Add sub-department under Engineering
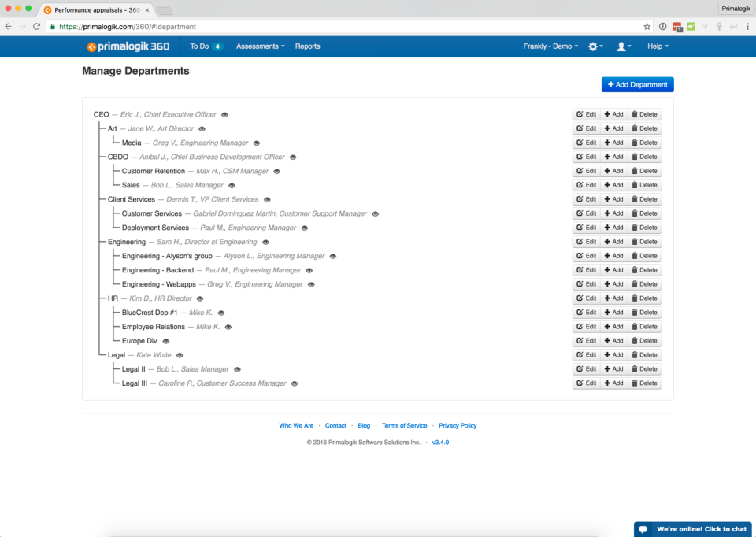The image size is (756, 537). 613,242
